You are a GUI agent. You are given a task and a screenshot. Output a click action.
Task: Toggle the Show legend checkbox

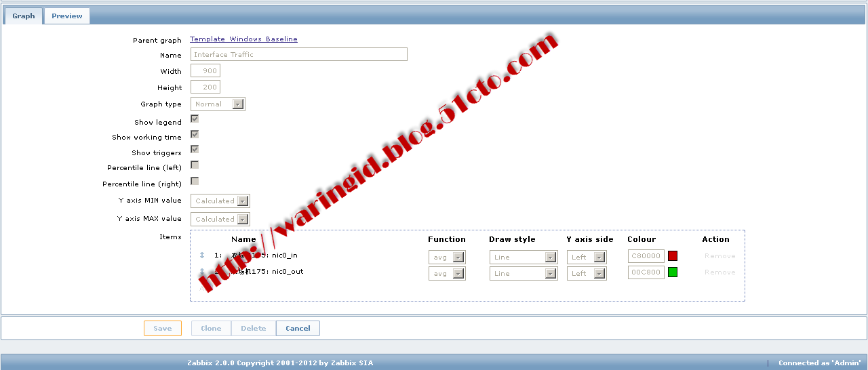pos(195,119)
